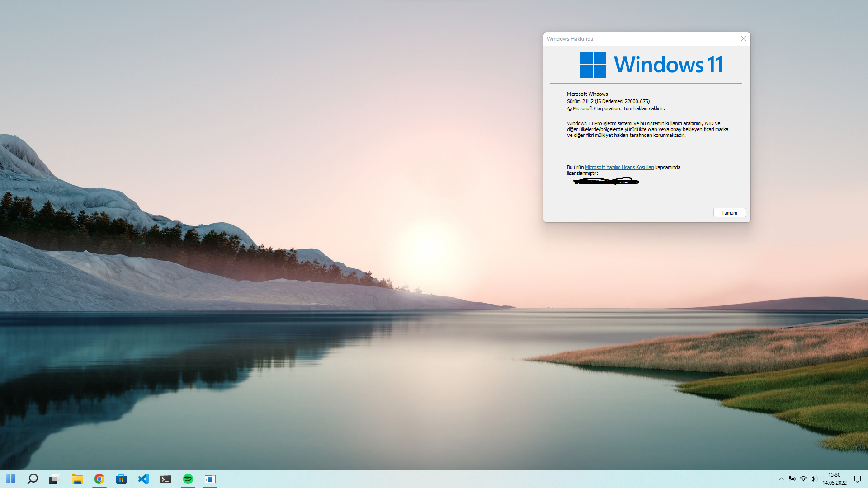The image size is (868, 488).
Task: Open the Terminal taskbar icon
Action: tap(166, 479)
